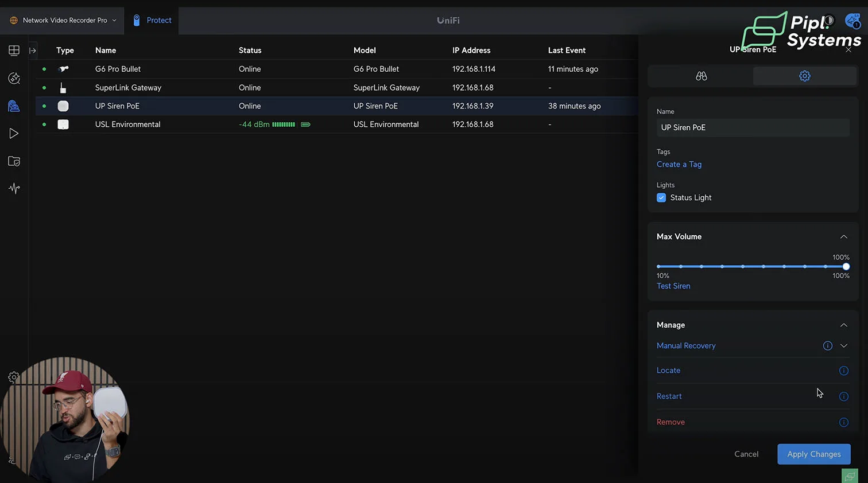Image resolution: width=868 pixels, height=483 pixels.
Task: Click the Cancel button
Action: click(x=746, y=454)
